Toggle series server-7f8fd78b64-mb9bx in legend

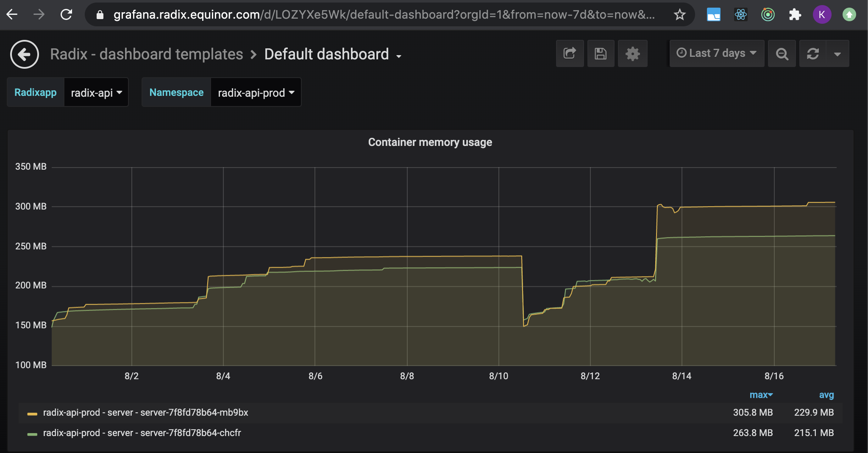(145, 412)
